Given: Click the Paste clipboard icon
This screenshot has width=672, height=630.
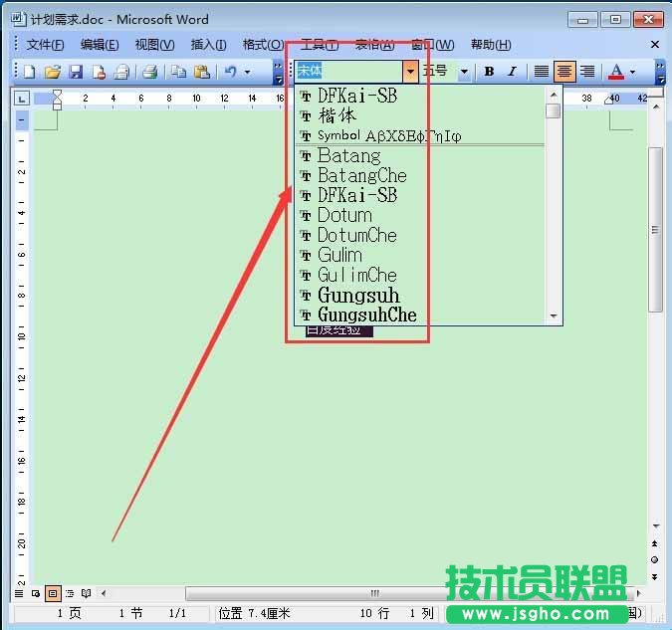Looking at the screenshot, I should tap(201, 72).
